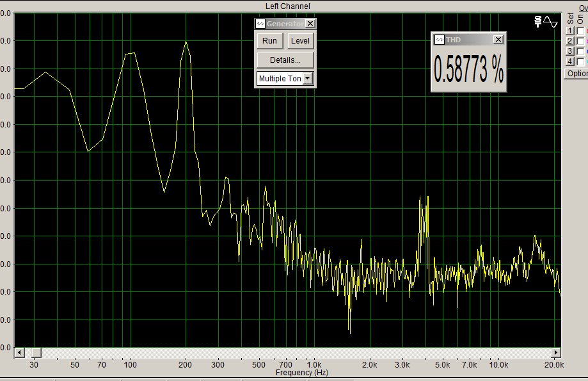The height and width of the screenshot is (381, 588).
Task: Open the generator Level settings
Action: (x=300, y=41)
